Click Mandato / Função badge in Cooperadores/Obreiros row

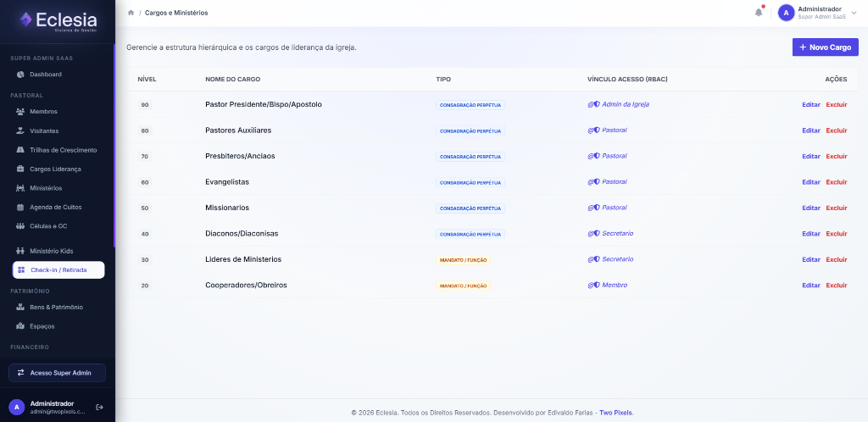point(464,286)
